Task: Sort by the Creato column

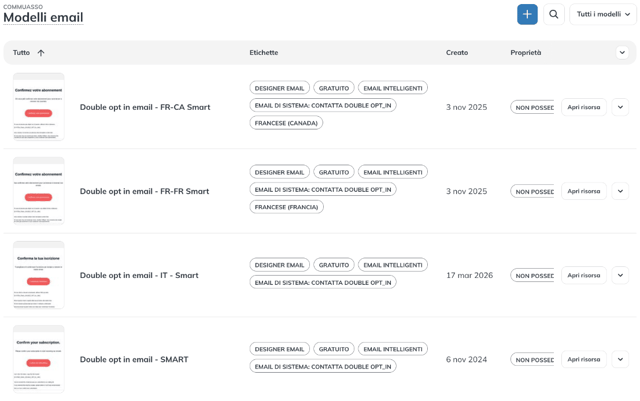Action: [457, 53]
